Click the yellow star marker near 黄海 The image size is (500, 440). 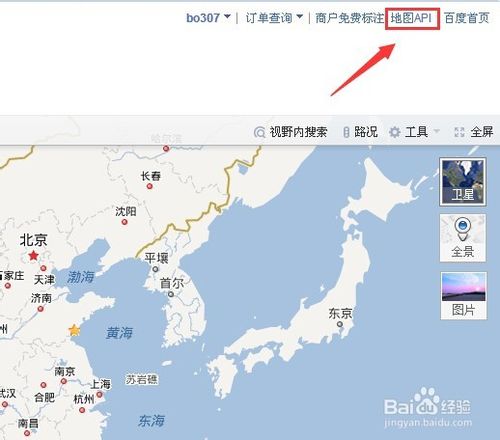point(74,330)
